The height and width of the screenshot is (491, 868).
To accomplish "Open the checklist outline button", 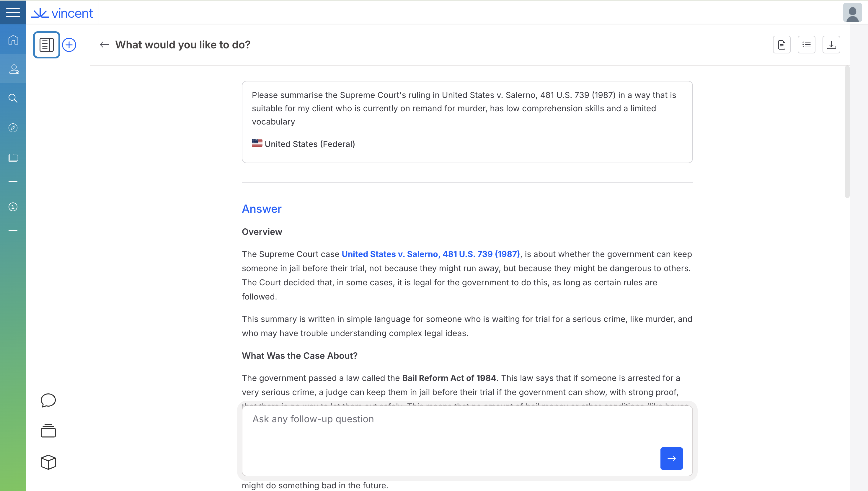I will pyautogui.click(x=806, y=45).
